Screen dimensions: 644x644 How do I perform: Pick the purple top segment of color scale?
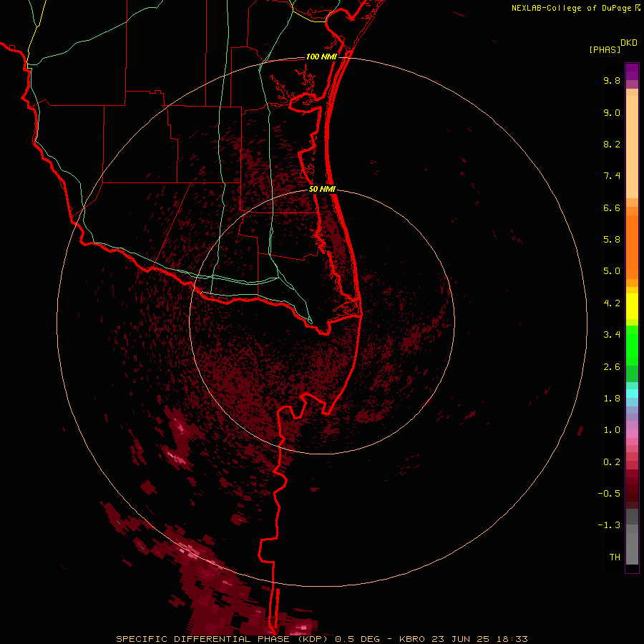632,72
